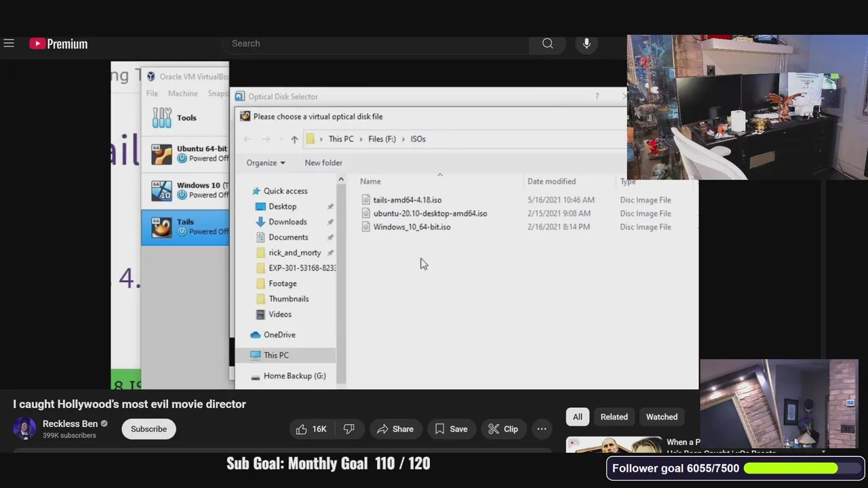Open the Organize dropdown menu

tap(266, 163)
